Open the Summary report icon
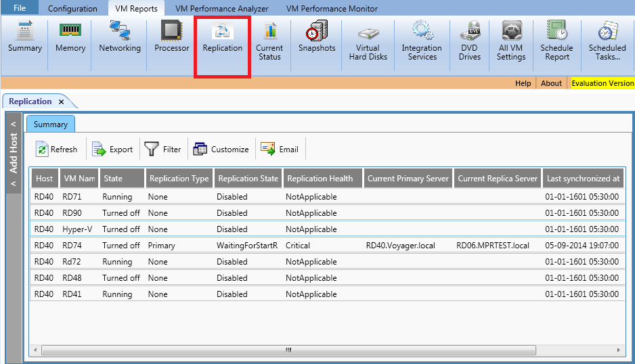The height and width of the screenshot is (364, 635). (x=24, y=37)
